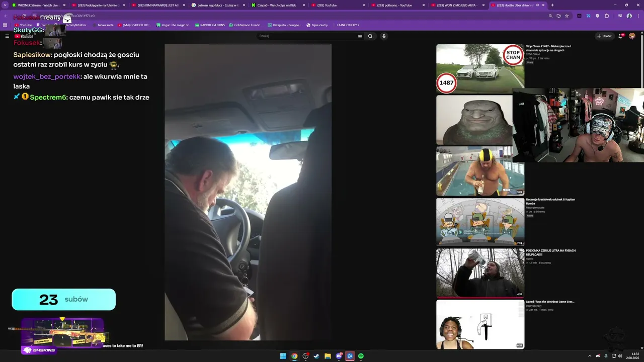The image size is (644, 362).
Task: Open a new browser tab
Action: tap(552, 5)
